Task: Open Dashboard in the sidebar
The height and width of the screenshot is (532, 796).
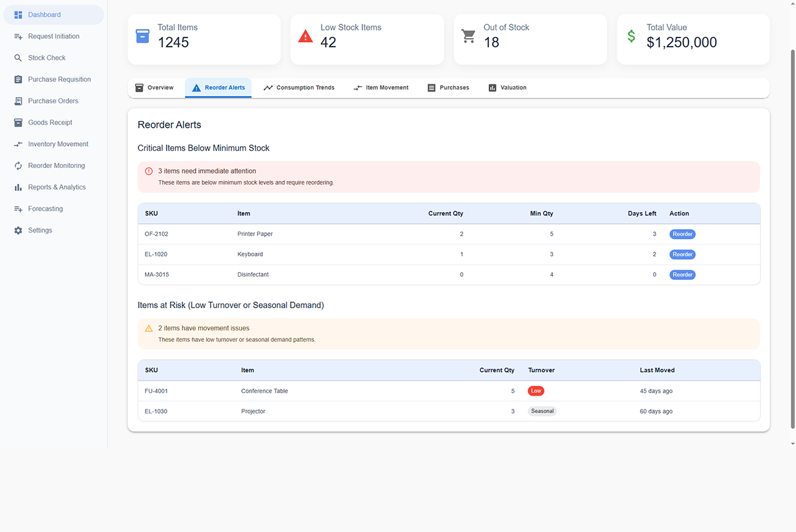Action: pyautogui.click(x=54, y=14)
